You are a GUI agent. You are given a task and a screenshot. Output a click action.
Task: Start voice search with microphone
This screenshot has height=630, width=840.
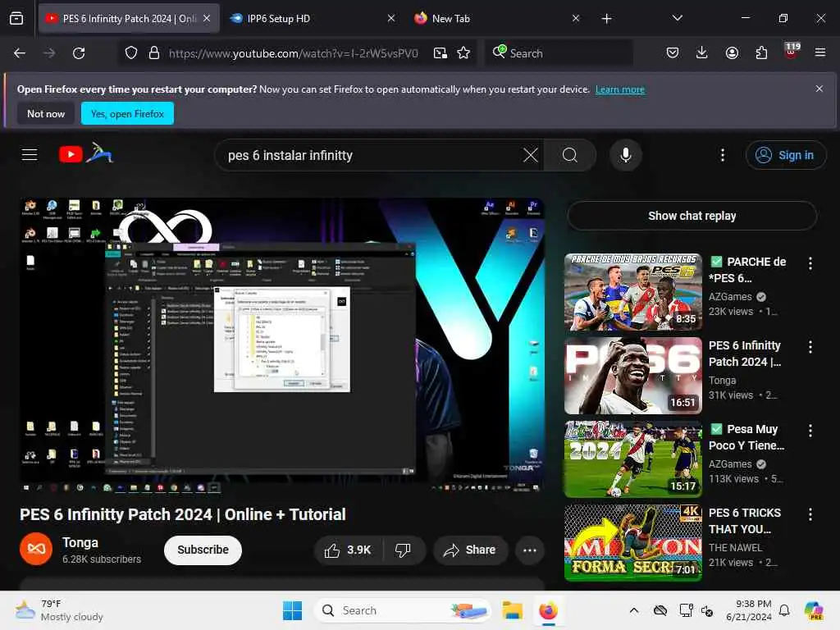tap(625, 155)
